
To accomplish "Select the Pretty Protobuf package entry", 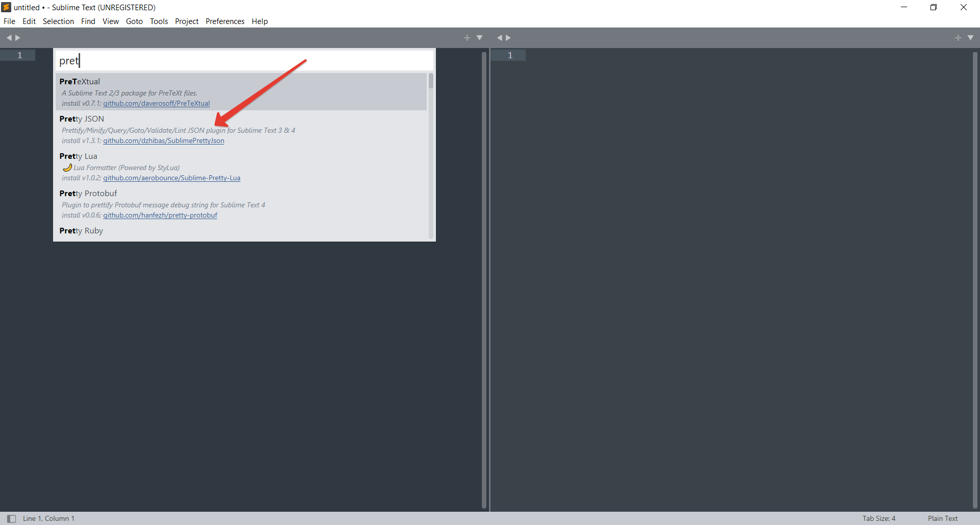I will [241, 204].
